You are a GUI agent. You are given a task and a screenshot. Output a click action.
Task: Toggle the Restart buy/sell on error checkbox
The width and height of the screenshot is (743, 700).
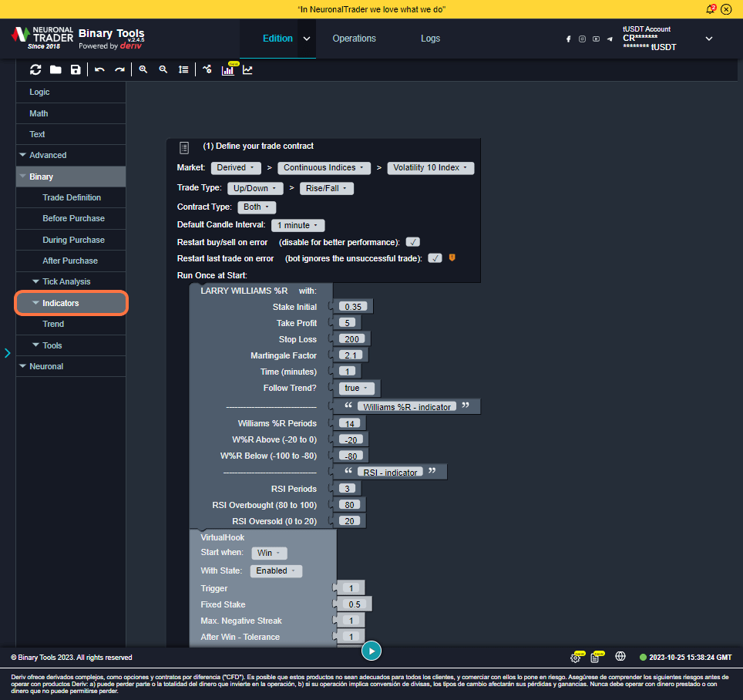click(413, 242)
